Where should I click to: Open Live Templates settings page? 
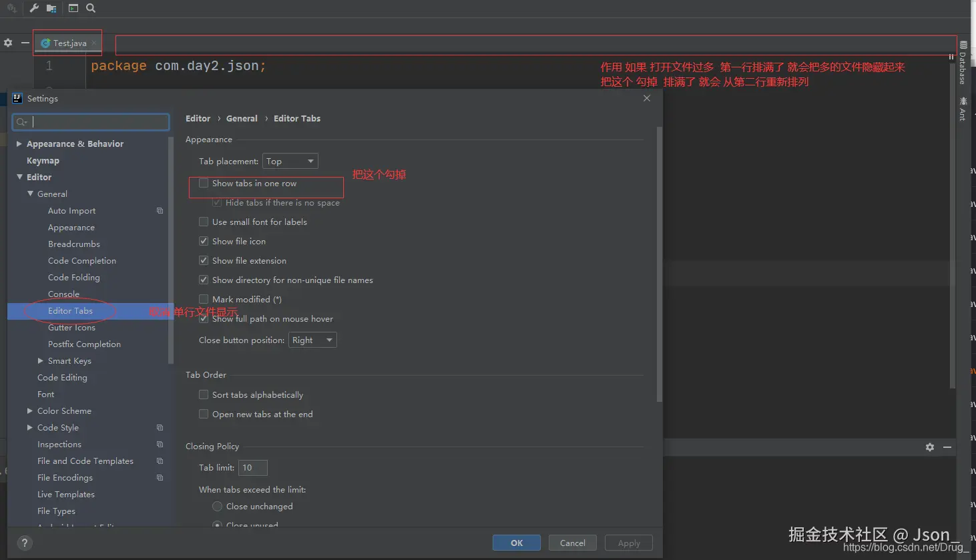click(66, 495)
